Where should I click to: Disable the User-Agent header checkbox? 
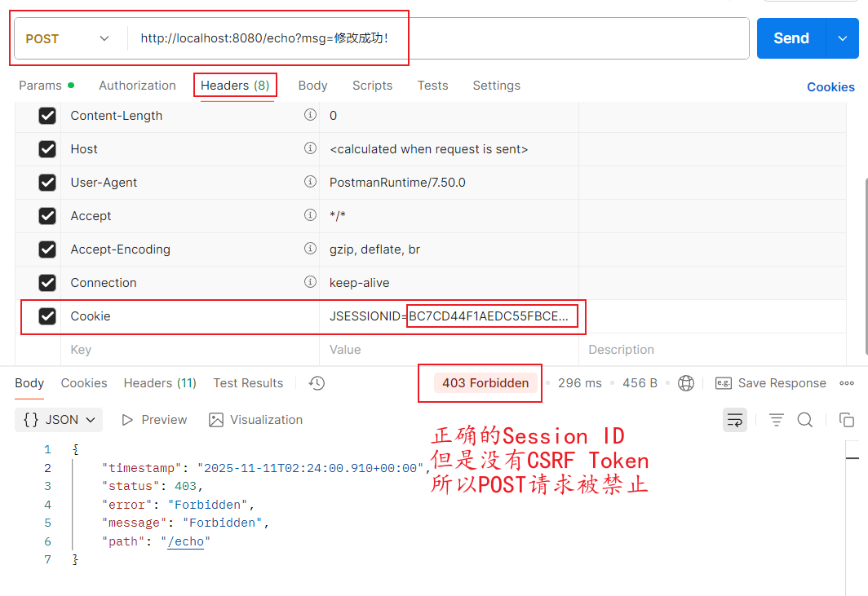click(x=46, y=182)
